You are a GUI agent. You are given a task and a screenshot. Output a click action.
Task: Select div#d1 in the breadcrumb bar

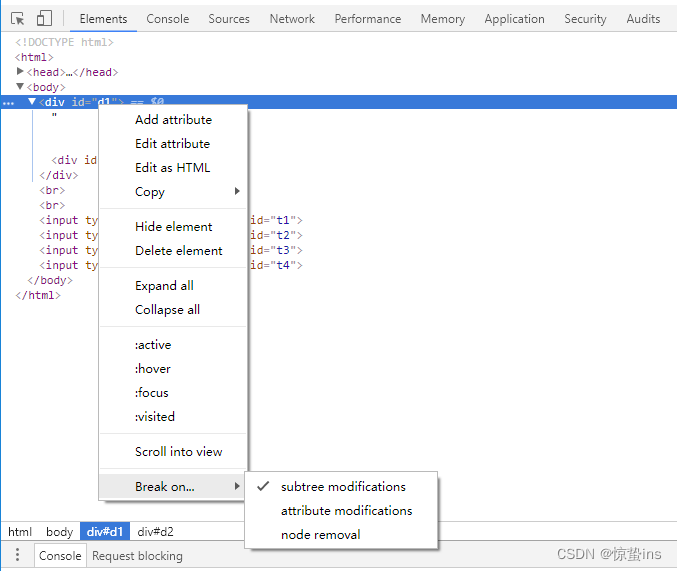(104, 532)
